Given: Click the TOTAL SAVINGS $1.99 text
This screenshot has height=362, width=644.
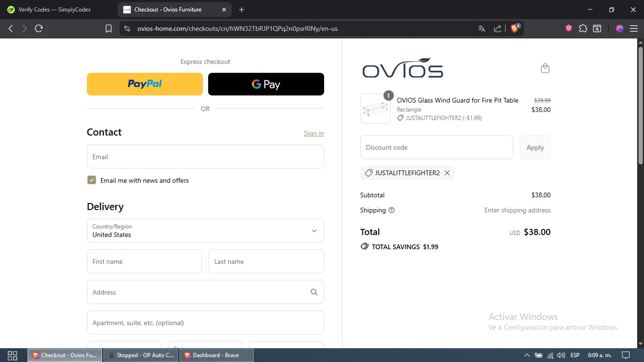Looking at the screenshot, I should click(x=405, y=247).
